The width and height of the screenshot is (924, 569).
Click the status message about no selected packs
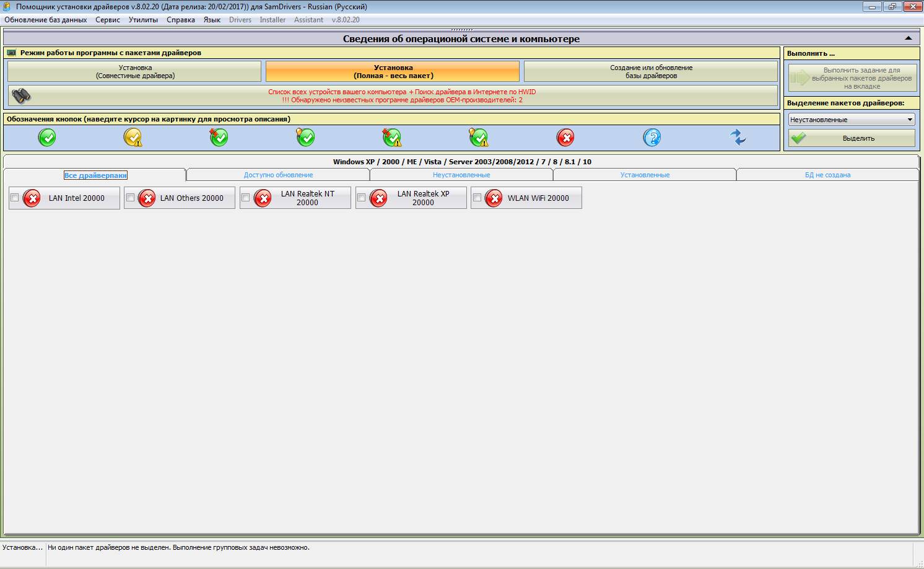pyautogui.click(x=179, y=547)
